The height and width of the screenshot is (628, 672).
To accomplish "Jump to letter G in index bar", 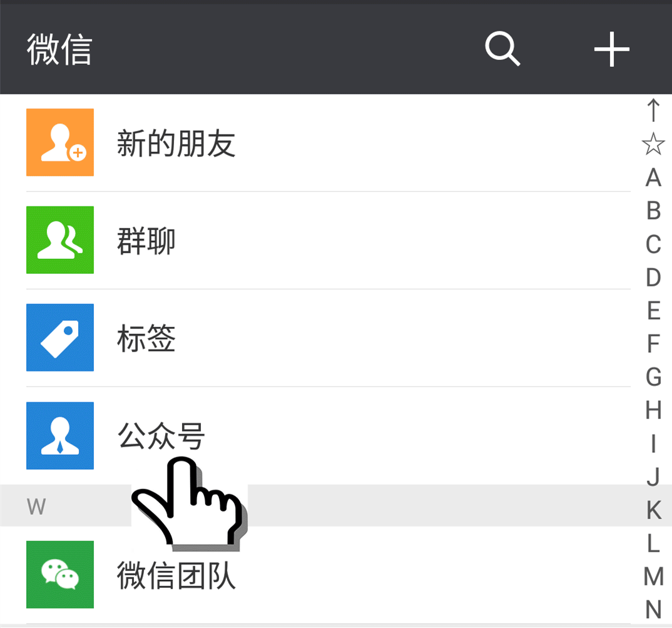I will coord(653,377).
